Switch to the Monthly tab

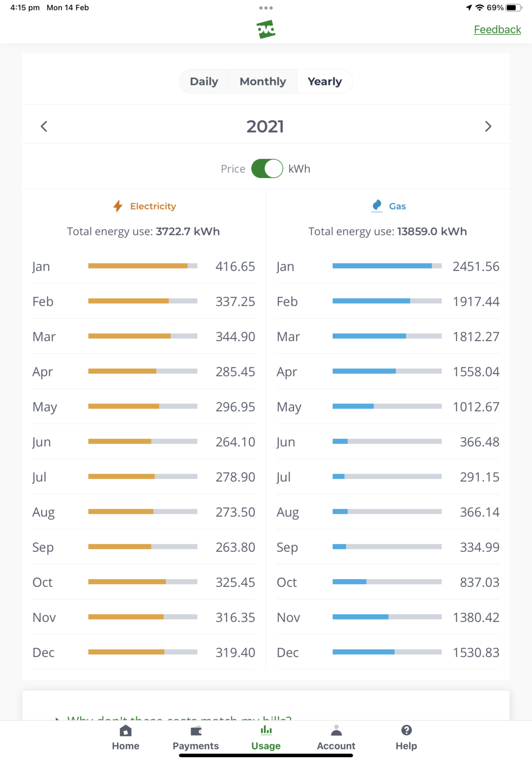pyautogui.click(x=263, y=81)
